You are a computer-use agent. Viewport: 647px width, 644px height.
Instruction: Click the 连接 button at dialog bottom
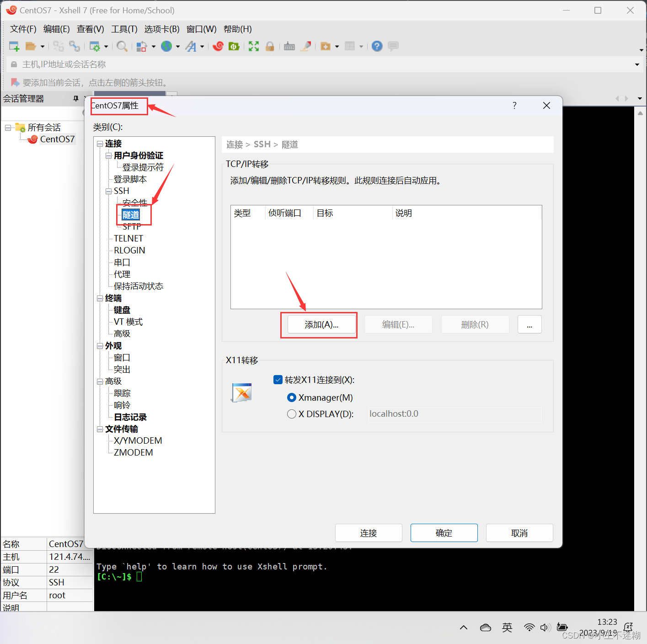(369, 533)
